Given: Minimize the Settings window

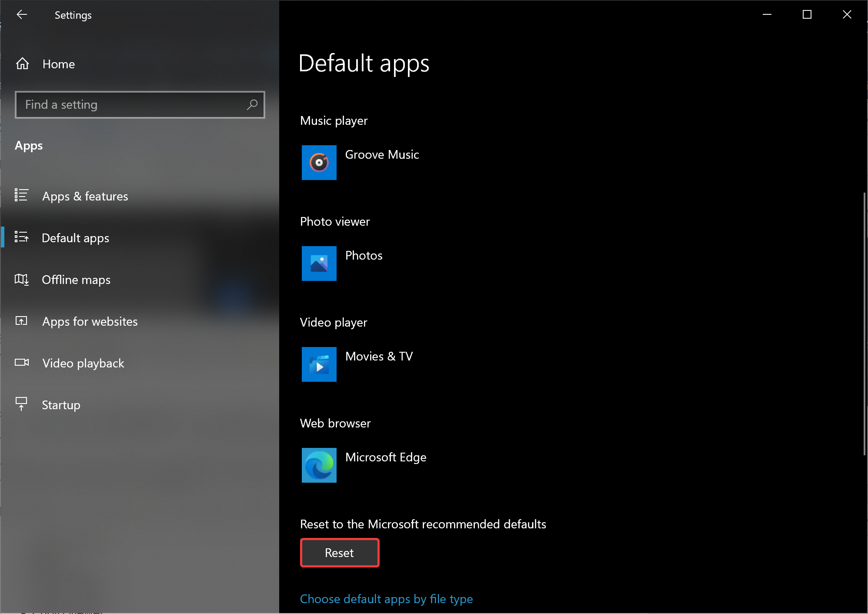Looking at the screenshot, I should coord(767,15).
